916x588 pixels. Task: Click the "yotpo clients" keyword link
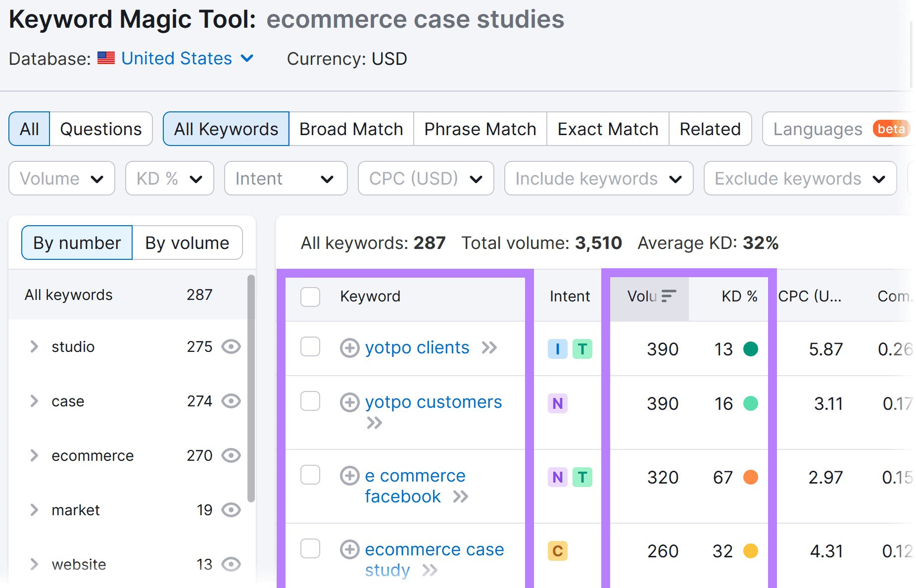point(417,348)
